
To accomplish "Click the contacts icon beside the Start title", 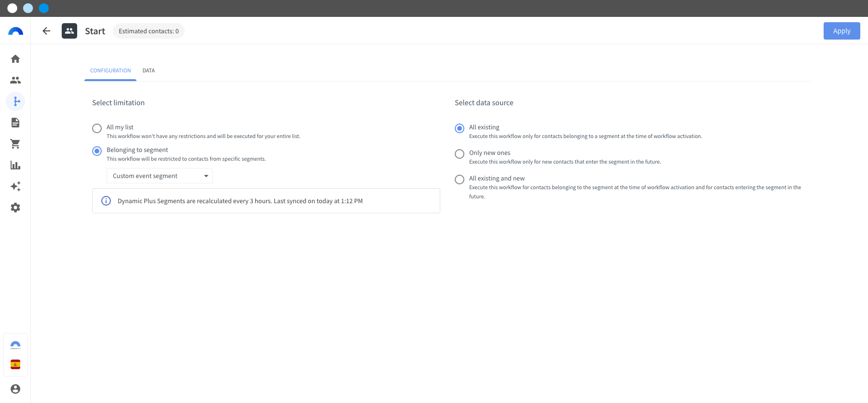I will 69,31.
